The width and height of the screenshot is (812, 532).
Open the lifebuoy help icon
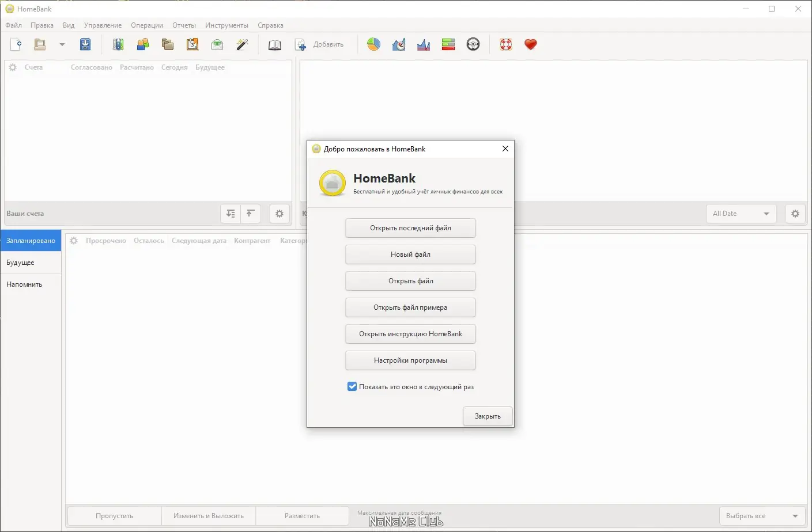(x=506, y=44)
